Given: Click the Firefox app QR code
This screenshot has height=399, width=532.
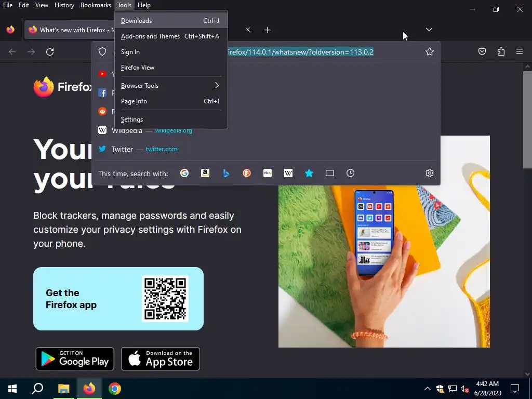Looking at the screenshot, I should 165,299.
